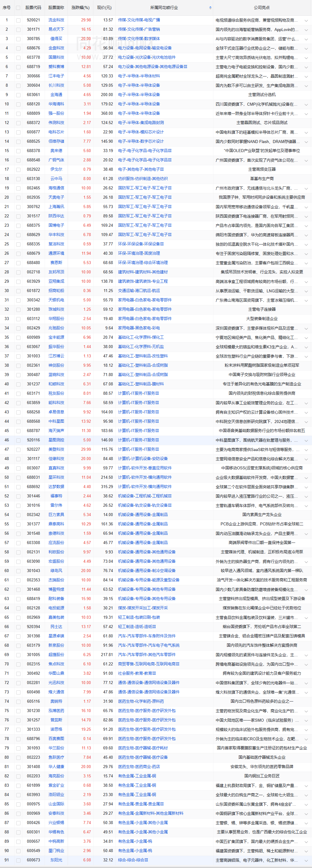Sort by the 涨跌幅(%) column header
The width and height of the screenshot is (312, 868).
coord(80,8)
